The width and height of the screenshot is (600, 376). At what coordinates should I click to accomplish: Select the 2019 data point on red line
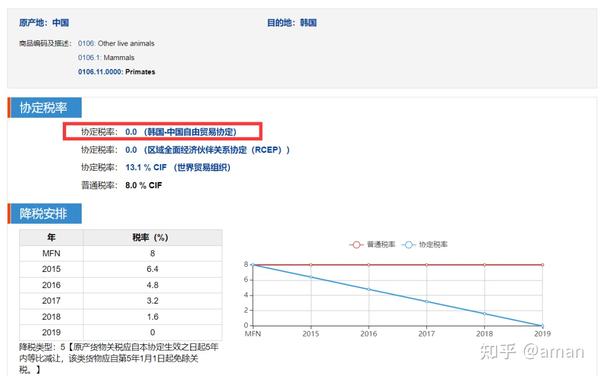pos(542,265)
